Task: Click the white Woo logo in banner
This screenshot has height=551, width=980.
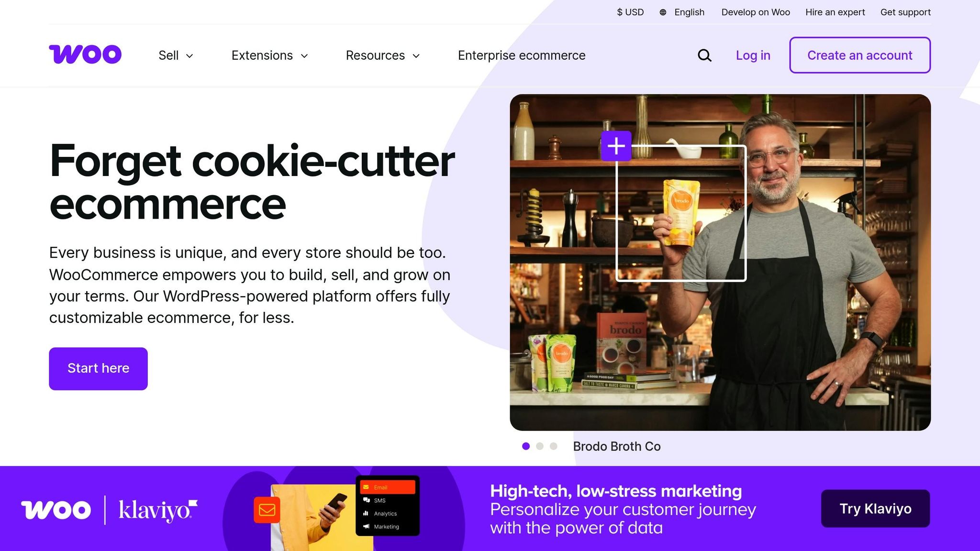Action: 56,510
